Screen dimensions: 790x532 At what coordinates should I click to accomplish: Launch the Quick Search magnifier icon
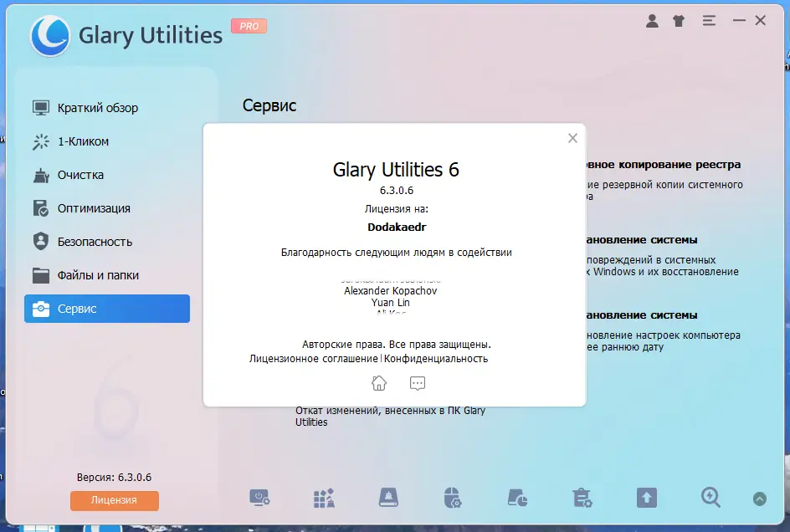pyautogui.click(x=710, y=498)
